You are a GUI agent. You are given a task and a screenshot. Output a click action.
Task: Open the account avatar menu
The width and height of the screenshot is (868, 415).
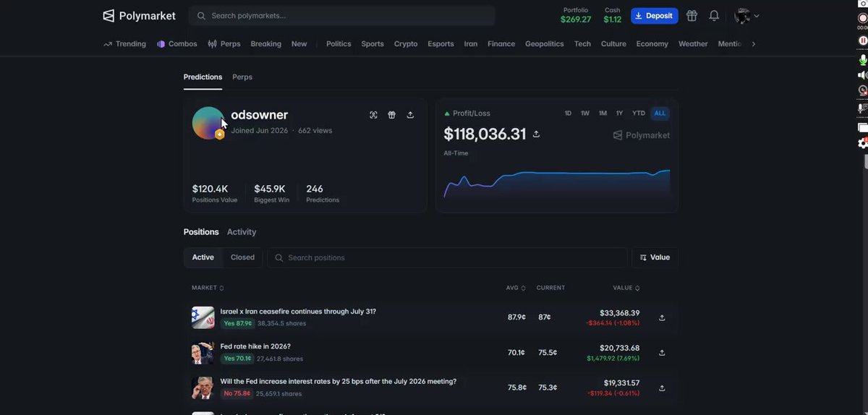pyautogui.click(x=746, y=16)
